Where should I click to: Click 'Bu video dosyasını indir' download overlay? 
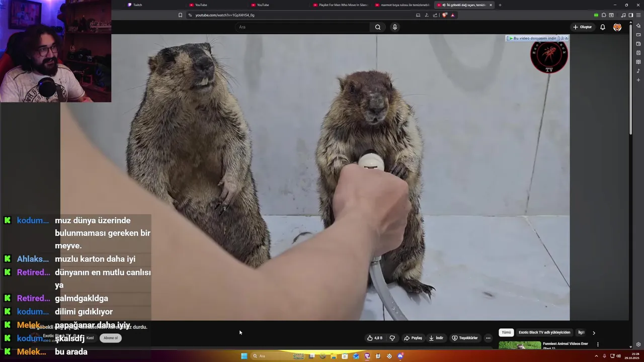pyautogui.click(x=533, y=38)
